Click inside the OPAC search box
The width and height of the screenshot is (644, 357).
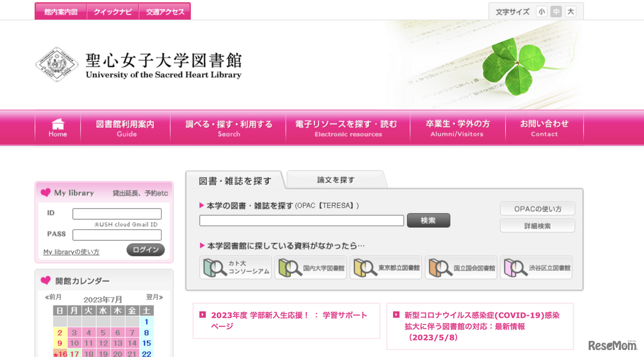pos(301,220)
